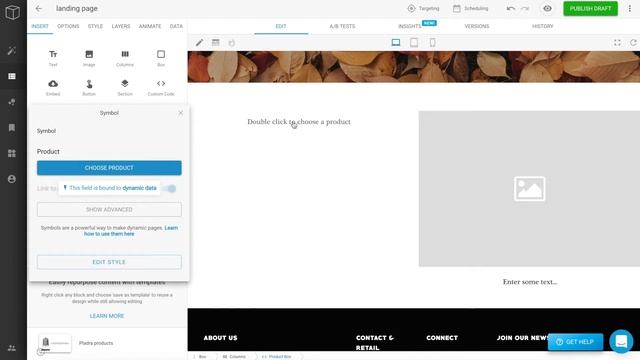
Task: Switch to the Style tab
Action: click(95, 26)
